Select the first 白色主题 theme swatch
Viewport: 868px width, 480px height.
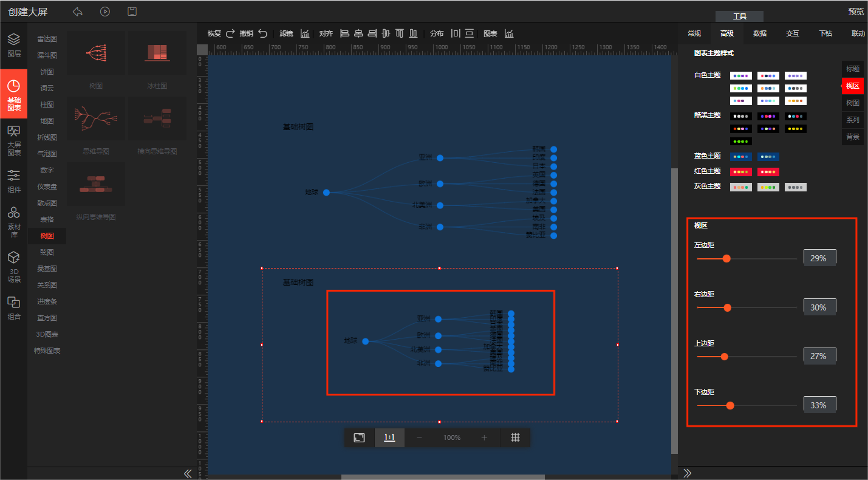(741, 76)
